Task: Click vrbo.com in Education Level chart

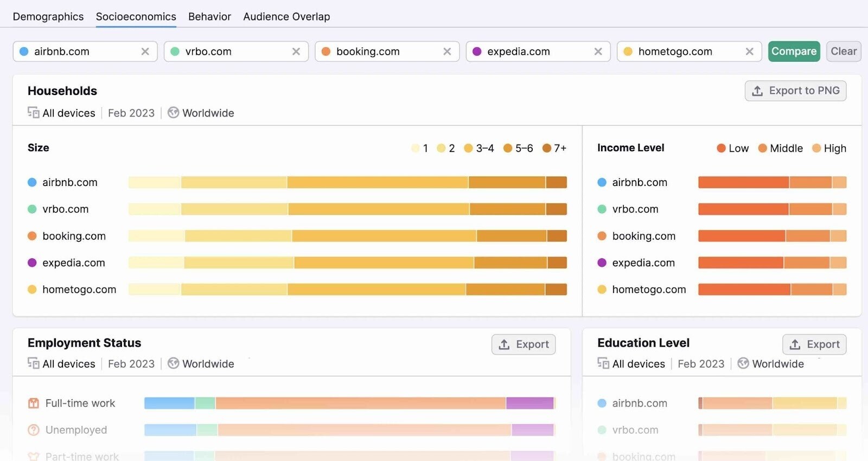Action: (635, 430)
